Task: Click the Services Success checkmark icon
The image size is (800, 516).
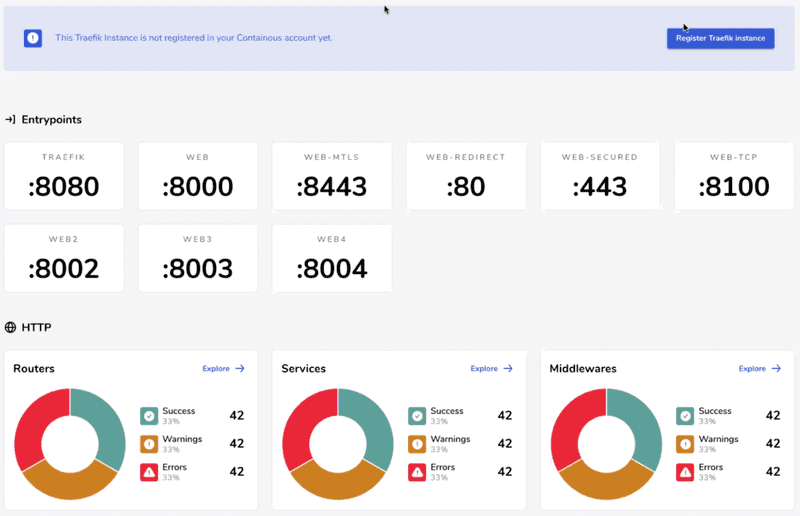Action: tap(417, 416)
